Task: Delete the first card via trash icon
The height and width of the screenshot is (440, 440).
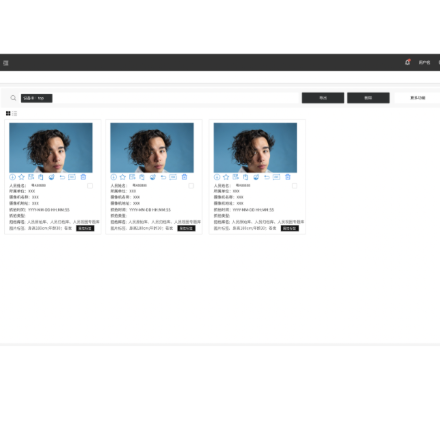Action: click(83, 177)
